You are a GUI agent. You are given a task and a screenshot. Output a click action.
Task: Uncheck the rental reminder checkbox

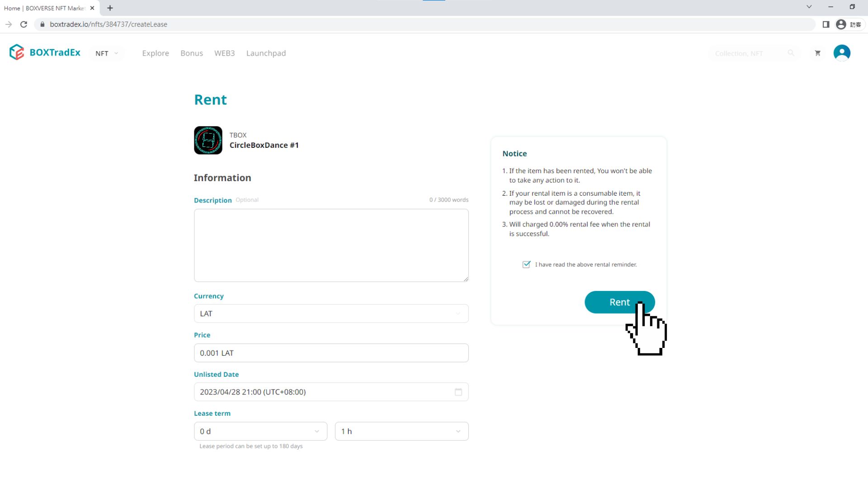(526, 265)
